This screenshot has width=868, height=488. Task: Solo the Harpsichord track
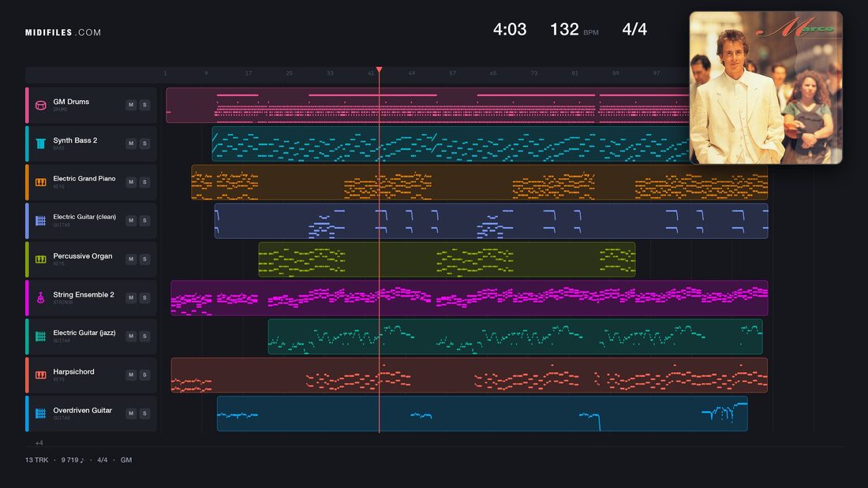[x=144, y=374]
